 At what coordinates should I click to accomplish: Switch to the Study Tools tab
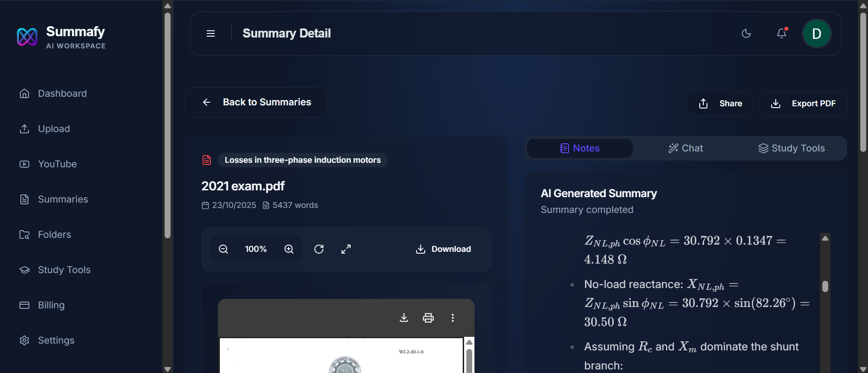[x=792, y=148]
